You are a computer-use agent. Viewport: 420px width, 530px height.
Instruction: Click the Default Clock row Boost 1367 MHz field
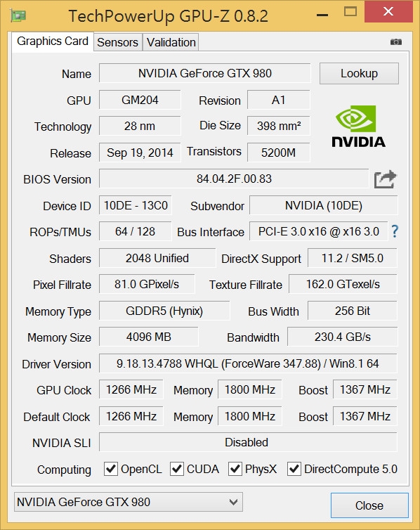click(365, 416)
